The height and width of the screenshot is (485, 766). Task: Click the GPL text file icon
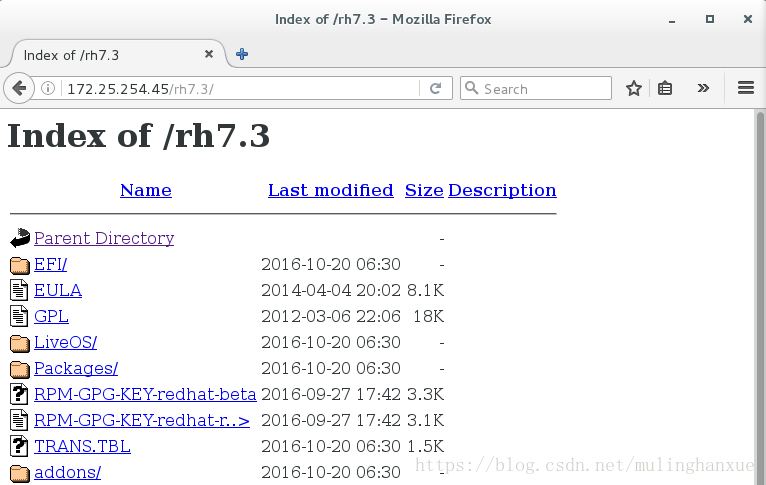(19, 316)
